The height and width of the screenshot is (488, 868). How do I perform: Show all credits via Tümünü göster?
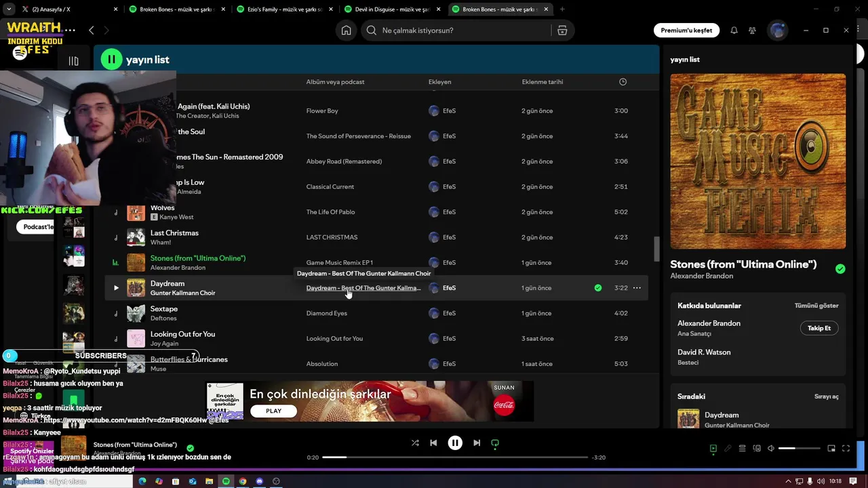[816, 306]
